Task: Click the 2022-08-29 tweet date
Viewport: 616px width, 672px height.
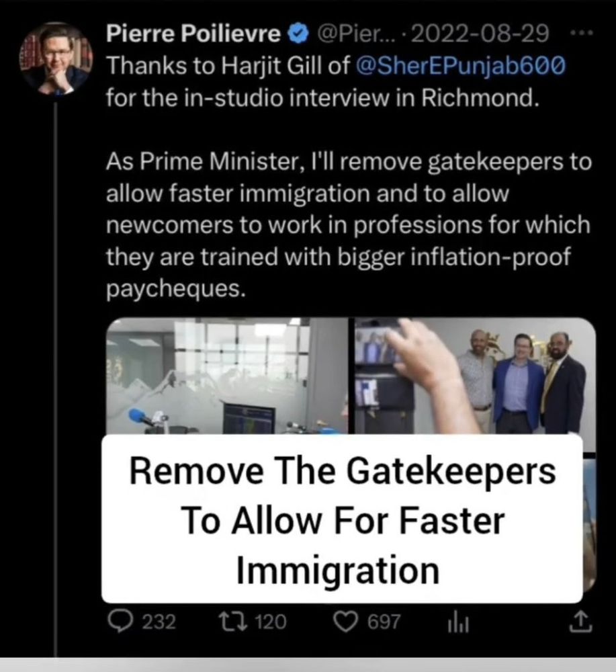Action: [x=480, y=34]
